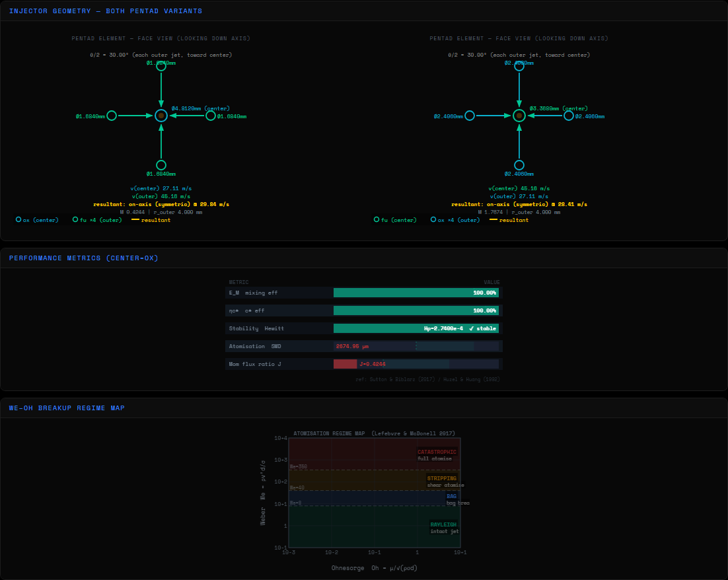Image resolution: width=728 pixels, height=580 pixels.
Task: Click the 'Ø3.3680mm (center)' label
Action: [558, 108]
